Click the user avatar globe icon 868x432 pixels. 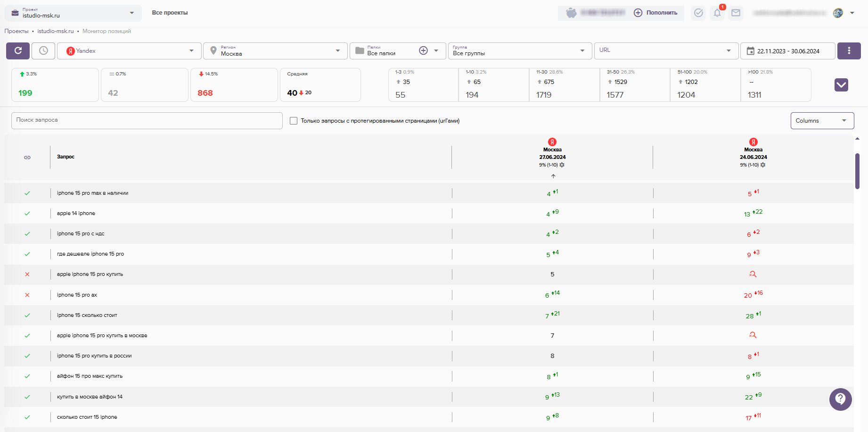pos(838,13)
